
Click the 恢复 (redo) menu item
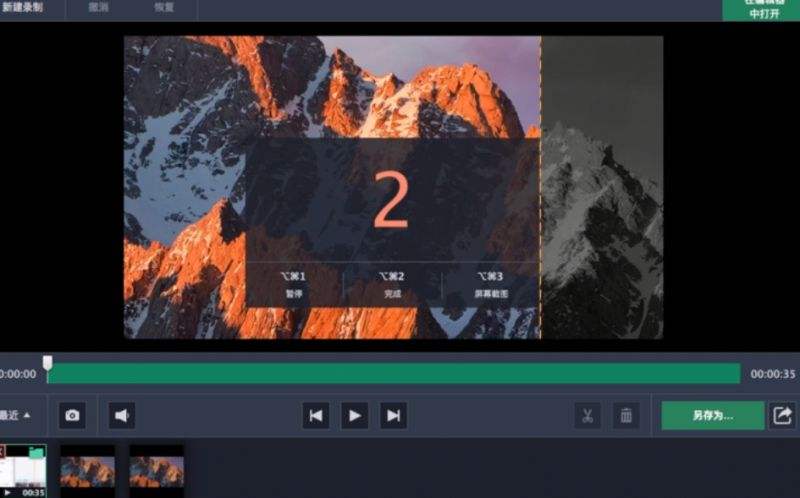pyautogui.click(x=164, y=8)
